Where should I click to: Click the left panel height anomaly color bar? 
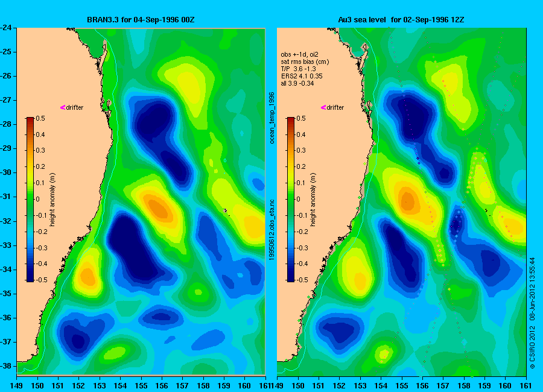[30, 199]
